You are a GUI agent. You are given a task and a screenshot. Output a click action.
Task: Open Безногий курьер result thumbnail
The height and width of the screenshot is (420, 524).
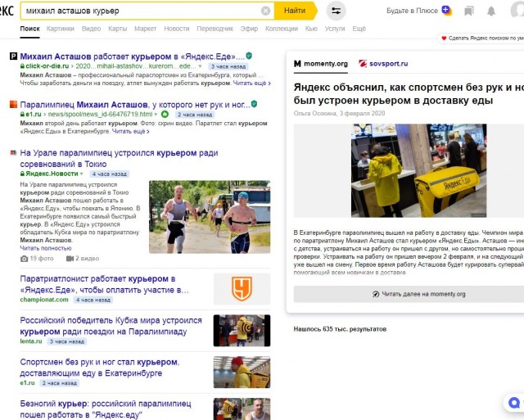[242, 409]
